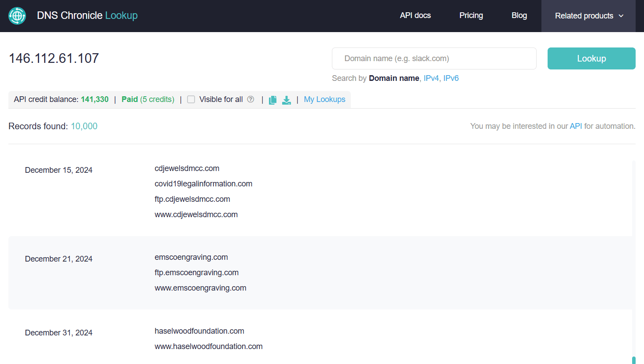Select www.emscoengraving.com domain
Image resolution: width=644 pixels, height=364 pixels.
[201, 288]
